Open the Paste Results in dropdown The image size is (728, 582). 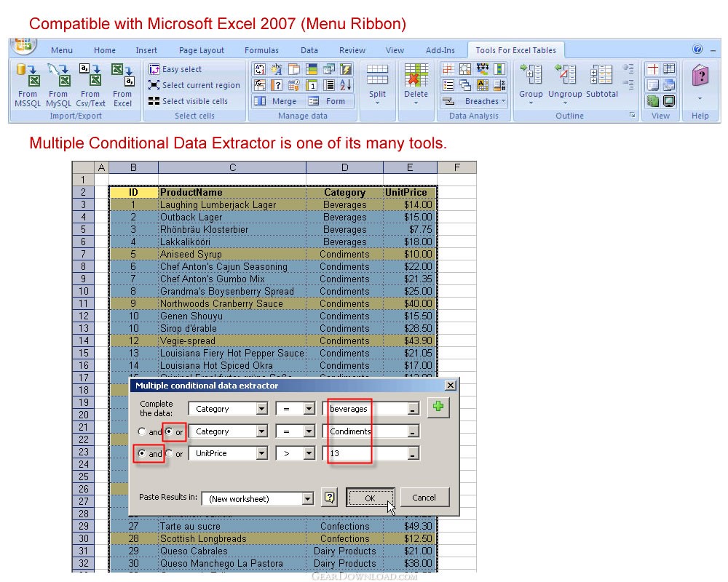click(307, 499)
